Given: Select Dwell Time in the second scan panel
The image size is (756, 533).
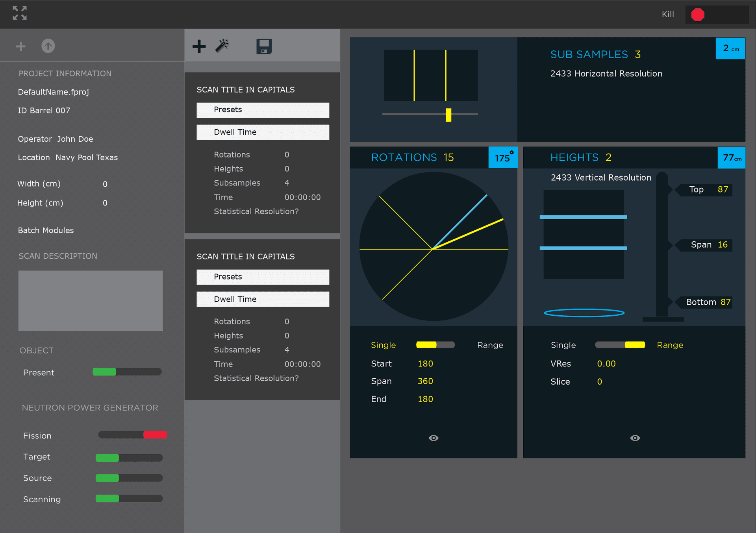Looking at the screenshot, I should pyautogui.click(x=263, y=299).
